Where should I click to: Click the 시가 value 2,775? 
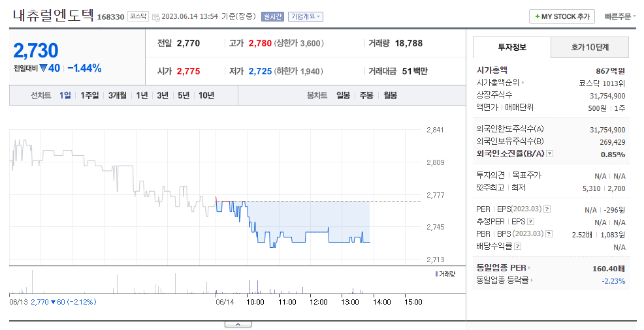pyautogui.click(x=189, y=71)
